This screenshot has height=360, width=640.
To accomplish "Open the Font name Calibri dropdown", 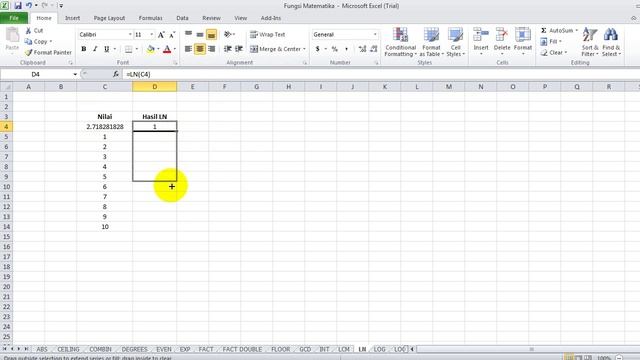I will [130, 35].
